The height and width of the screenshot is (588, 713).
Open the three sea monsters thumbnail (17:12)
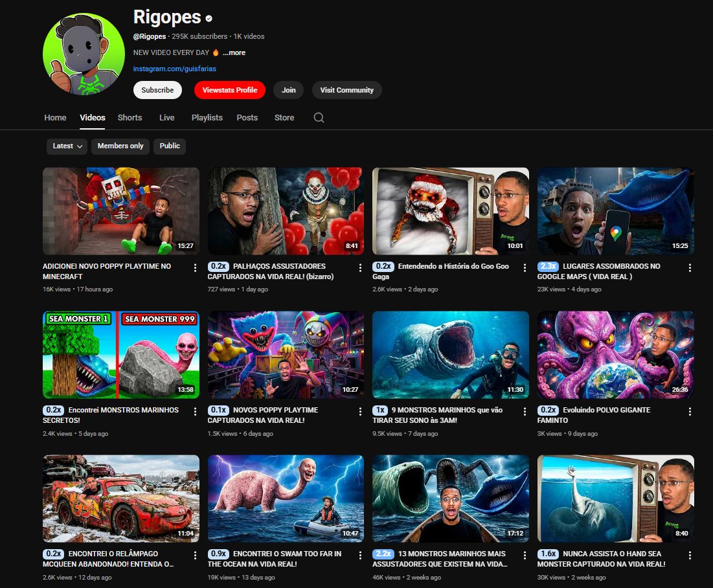coord(451,499)
